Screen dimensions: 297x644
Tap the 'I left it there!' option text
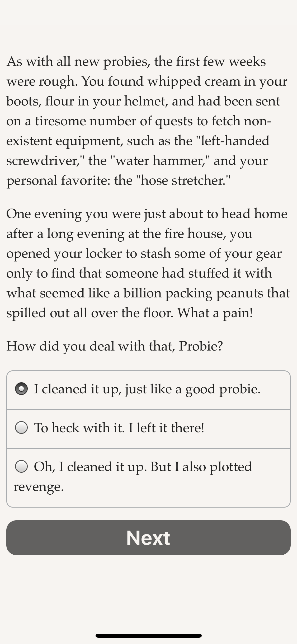166,428
